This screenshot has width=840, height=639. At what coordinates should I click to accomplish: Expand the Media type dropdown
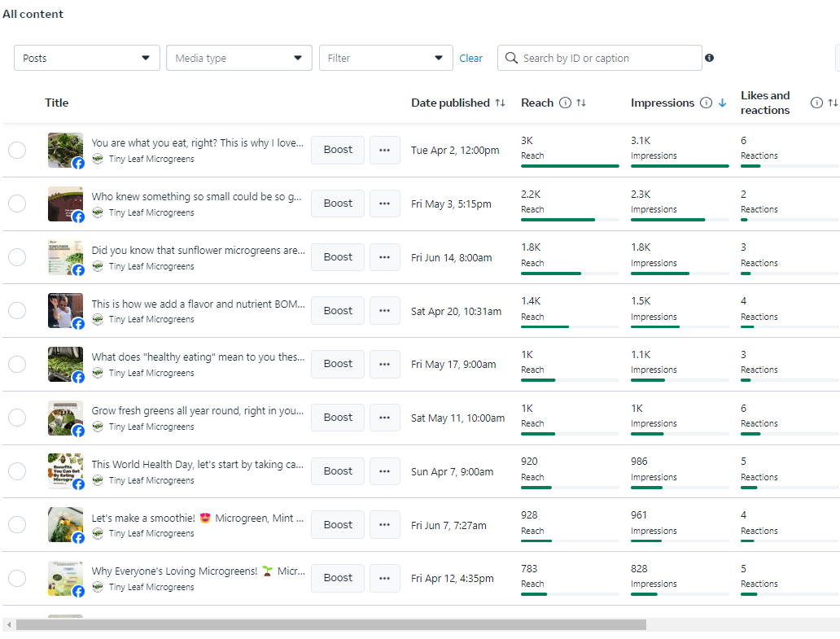coord(238,58)
